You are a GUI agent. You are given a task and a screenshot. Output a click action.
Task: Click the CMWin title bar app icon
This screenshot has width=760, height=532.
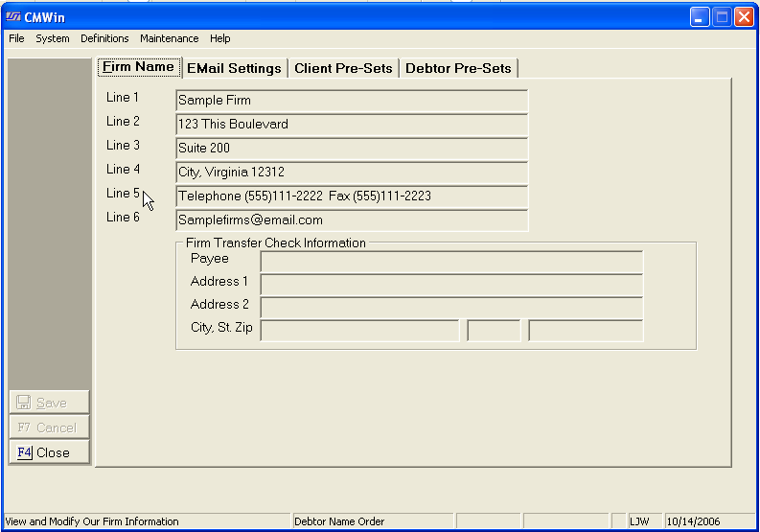click(13, 16)
